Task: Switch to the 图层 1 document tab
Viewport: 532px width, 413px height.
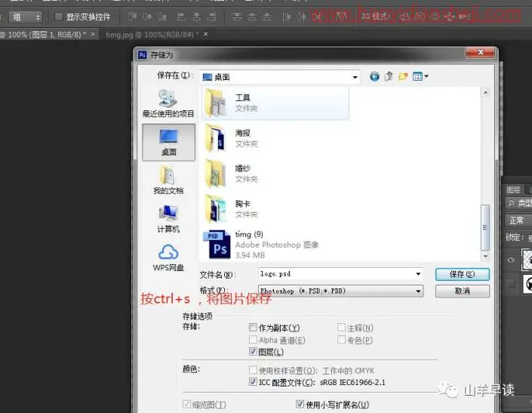Action: [x=43, y=34]
